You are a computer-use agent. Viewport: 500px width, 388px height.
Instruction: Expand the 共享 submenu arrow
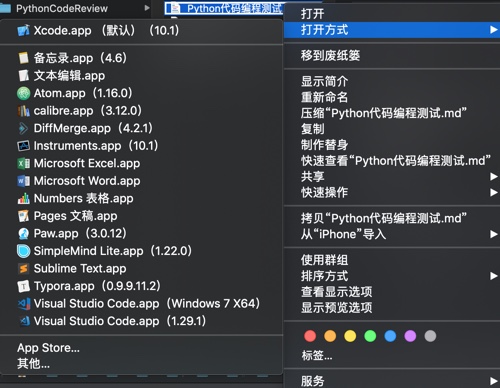tap(493, 177)
